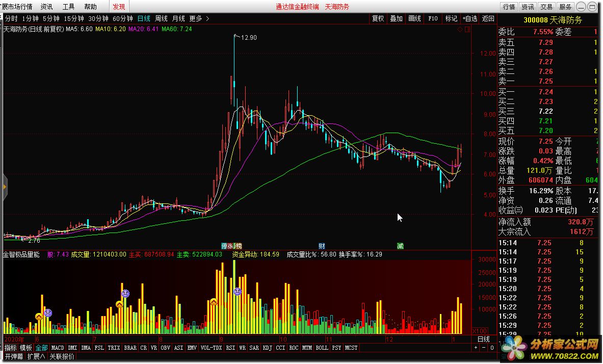Viewport: 603px width, 364px height.
Task: Click the 0 reset button at bottom right
Action: pyautogui.click(x=492, y=348)
